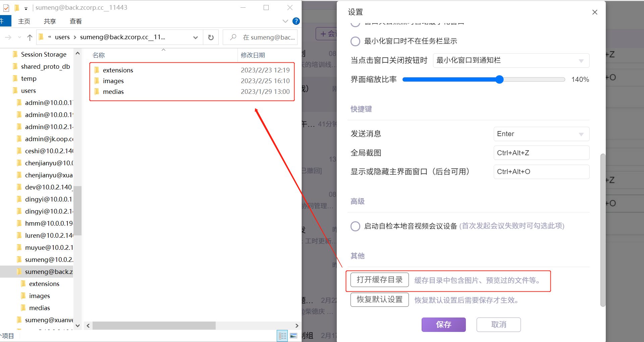Expand the ribbon with chevron icon

(285, 21)
